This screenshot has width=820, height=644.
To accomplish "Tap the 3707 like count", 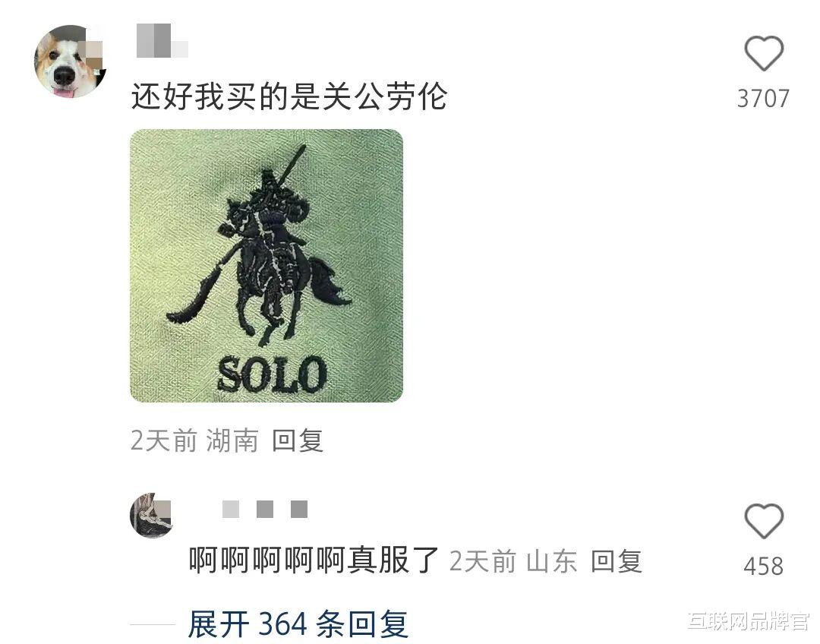I will [763, 99].
